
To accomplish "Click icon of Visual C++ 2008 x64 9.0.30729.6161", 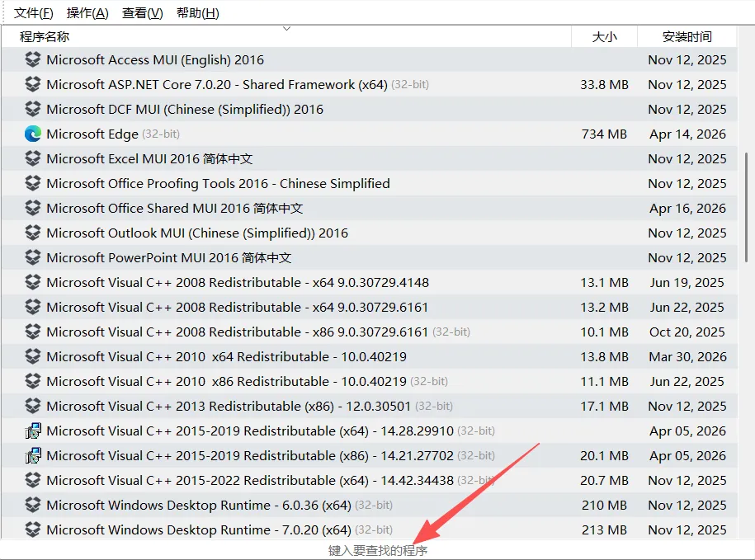I will tap(33, 307).
